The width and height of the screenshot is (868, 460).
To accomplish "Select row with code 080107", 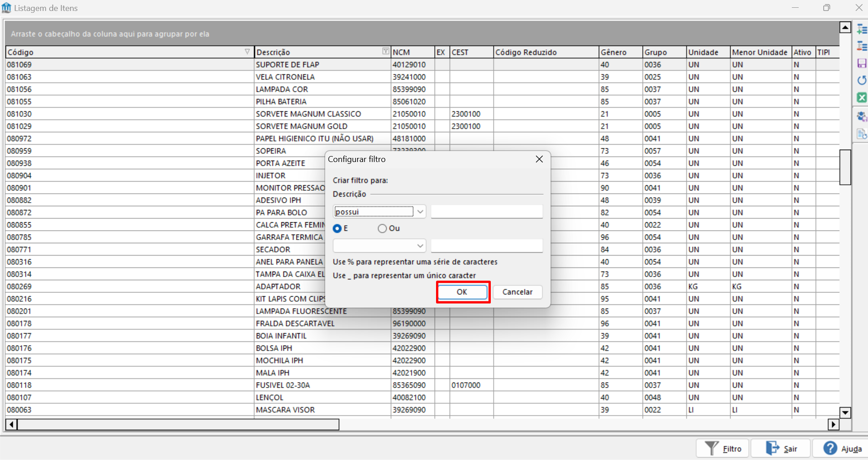I will (x=130, y=397).
